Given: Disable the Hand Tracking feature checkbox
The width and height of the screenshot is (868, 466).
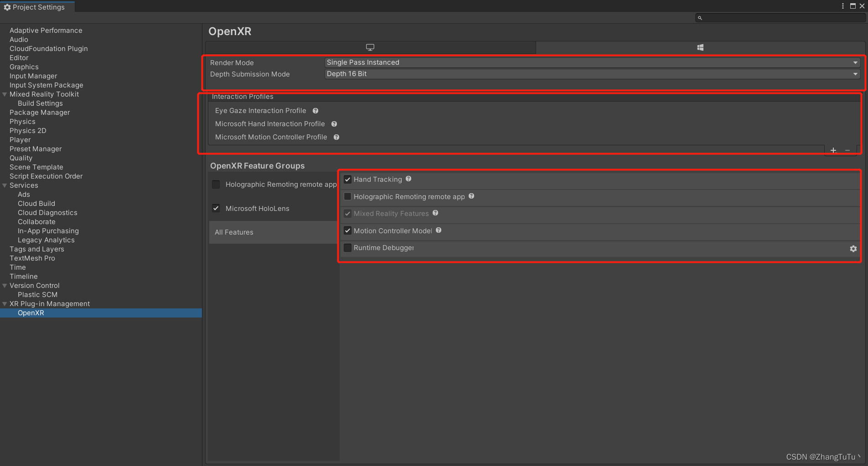Looking at the screenshot, I should coord(347,179).
